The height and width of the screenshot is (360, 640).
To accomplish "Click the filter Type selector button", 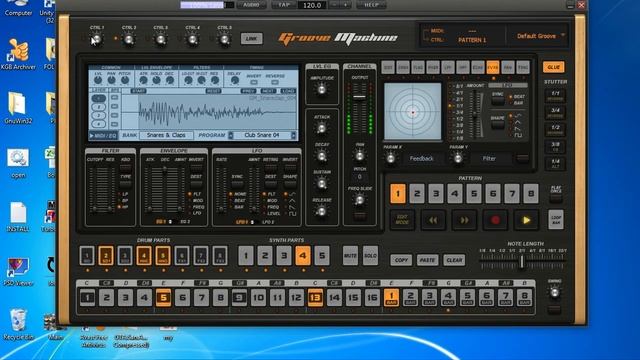I will (x=125, y=184).
